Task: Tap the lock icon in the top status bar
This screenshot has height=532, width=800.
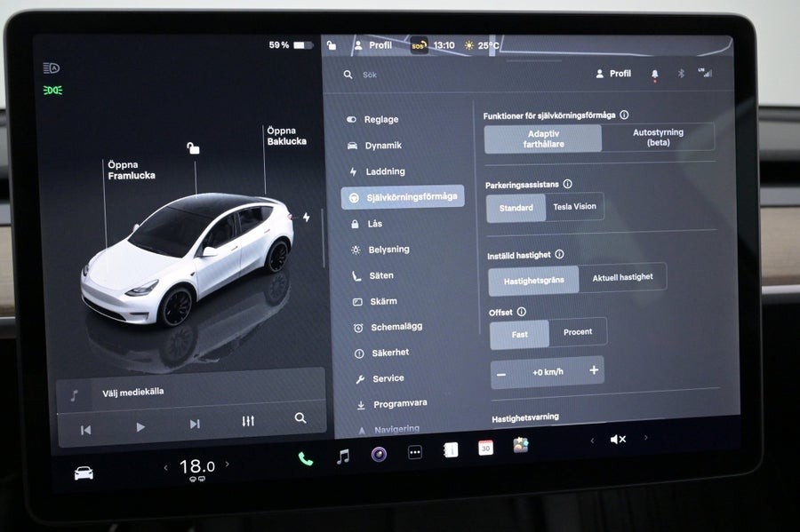Action: [332, 45]
